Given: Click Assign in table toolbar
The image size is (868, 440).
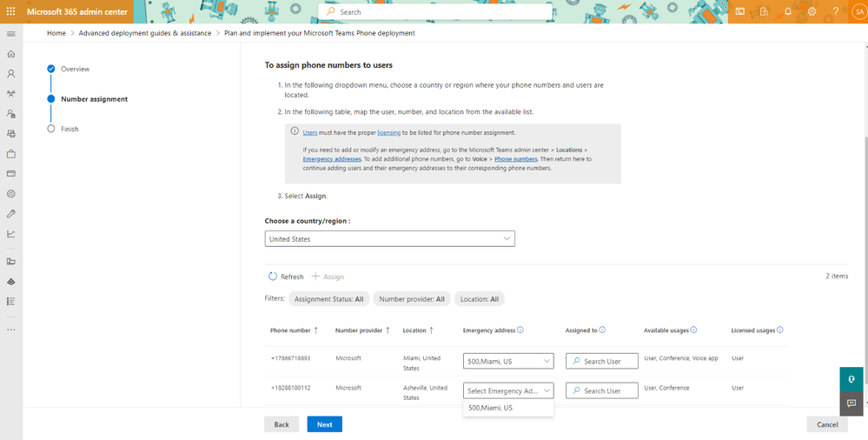Looking at the screenshot, I should (x=328, y=277).
